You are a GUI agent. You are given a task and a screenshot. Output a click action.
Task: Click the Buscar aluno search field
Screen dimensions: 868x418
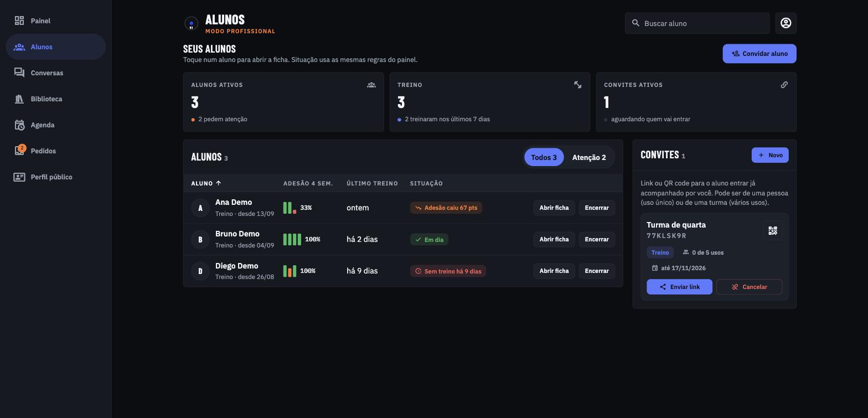point(697,23)
